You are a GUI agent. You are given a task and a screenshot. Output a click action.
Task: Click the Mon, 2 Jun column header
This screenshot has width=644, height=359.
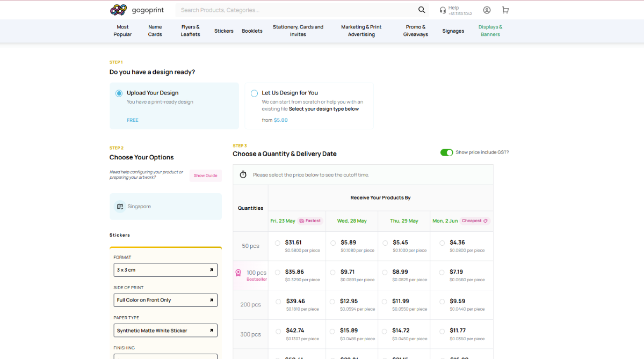[x=445, y=221]
